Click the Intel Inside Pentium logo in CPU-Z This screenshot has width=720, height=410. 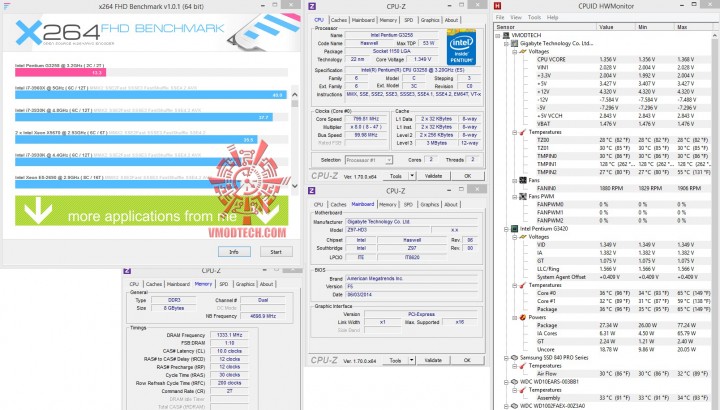[x=461, y=47]
